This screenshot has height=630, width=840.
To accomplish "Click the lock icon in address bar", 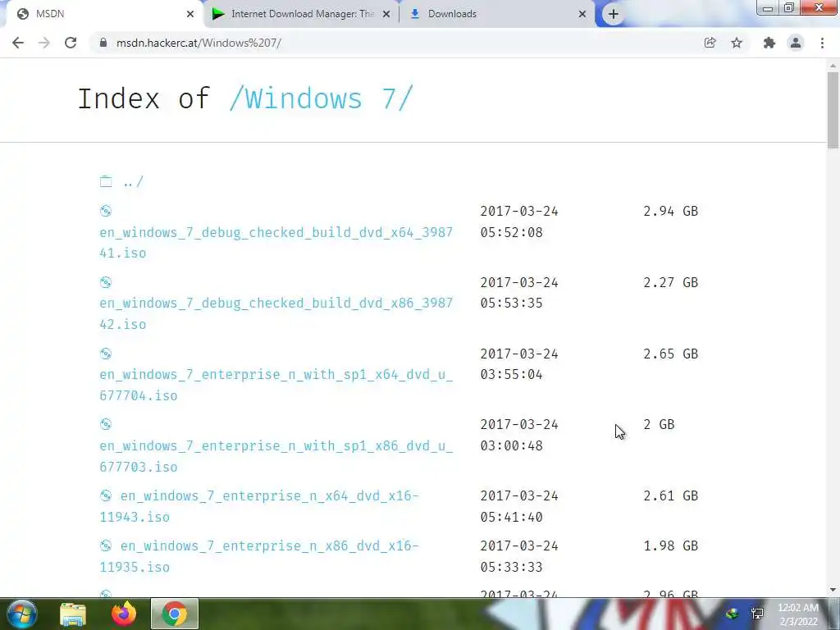I will tap(103, 43).
